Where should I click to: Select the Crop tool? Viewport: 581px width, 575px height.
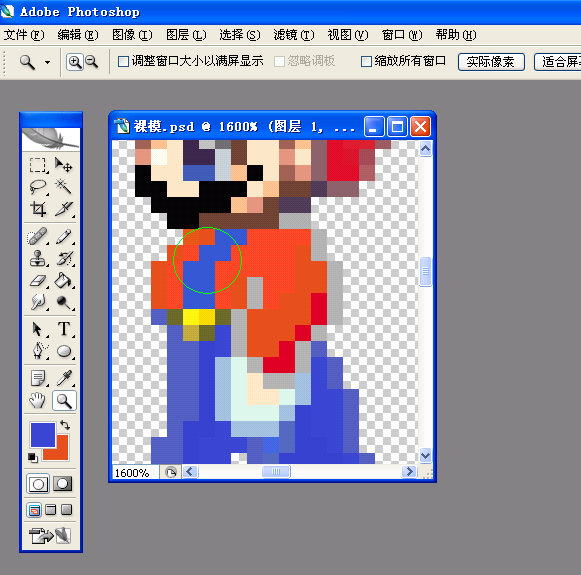38,209
